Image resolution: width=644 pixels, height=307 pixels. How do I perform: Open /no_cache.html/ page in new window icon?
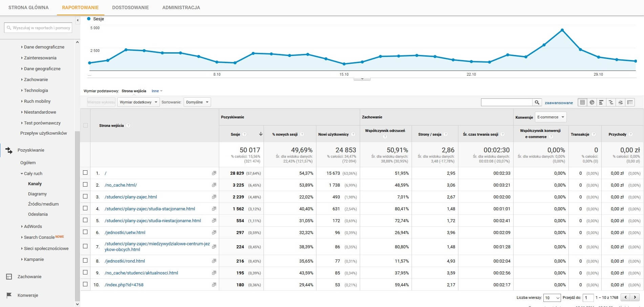(x=214, y=185)
